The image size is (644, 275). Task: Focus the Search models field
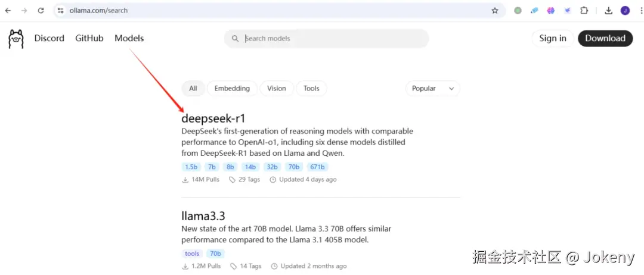pyautogui.click(x=334, y=38)
